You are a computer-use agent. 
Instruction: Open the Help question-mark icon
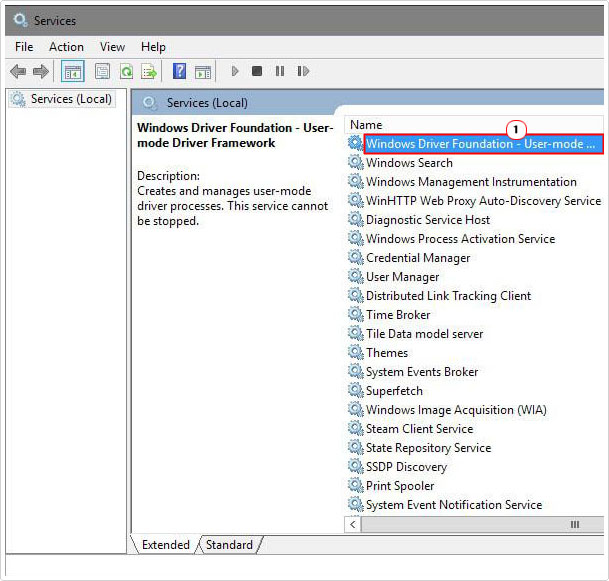coord(179,71)
